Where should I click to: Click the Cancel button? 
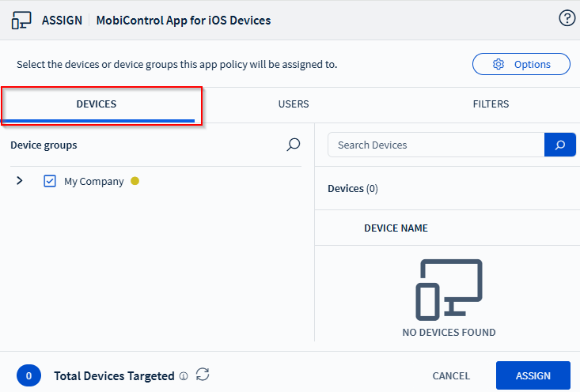tap(451, 376)
